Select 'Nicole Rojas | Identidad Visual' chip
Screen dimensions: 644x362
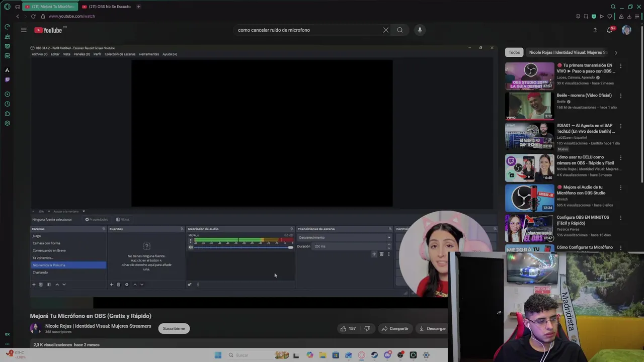pos(568,52)
